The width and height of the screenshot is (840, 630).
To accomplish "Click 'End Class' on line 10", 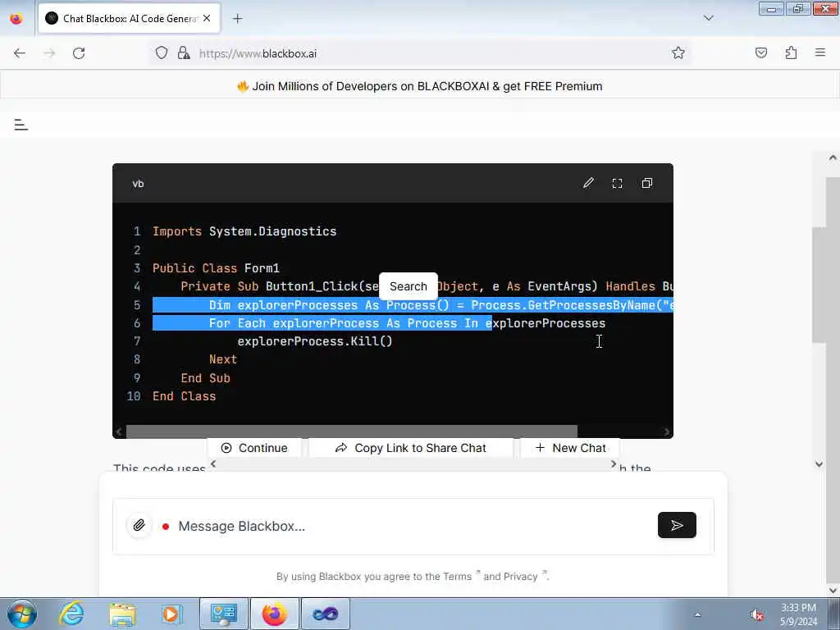I will click(185, 396).
